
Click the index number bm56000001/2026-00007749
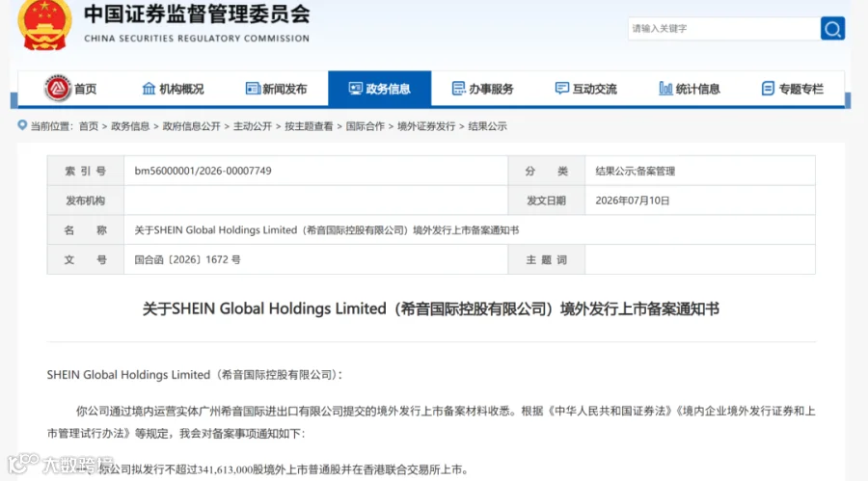point(203,171)
